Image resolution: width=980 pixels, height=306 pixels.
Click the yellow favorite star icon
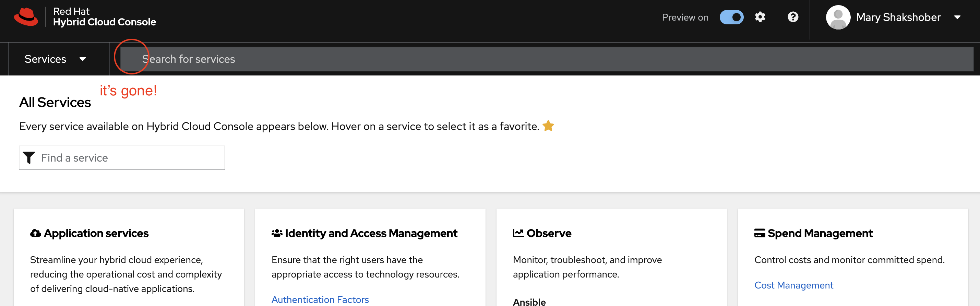coord(548,126)
